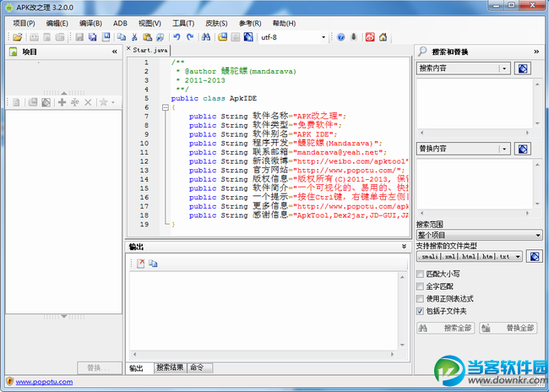Open the 编辑(E) menu
The height and width of the screenshot is (392, 549).
57,23
